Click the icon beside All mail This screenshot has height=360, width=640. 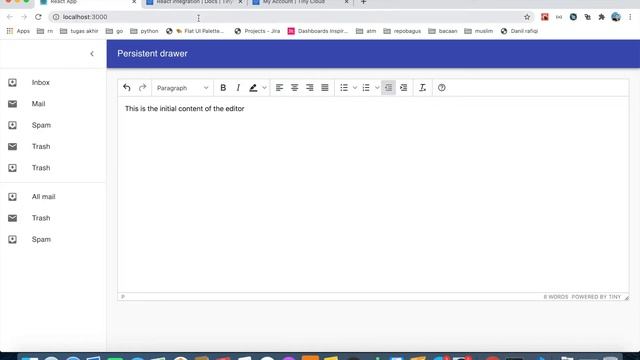click(13, 197)
